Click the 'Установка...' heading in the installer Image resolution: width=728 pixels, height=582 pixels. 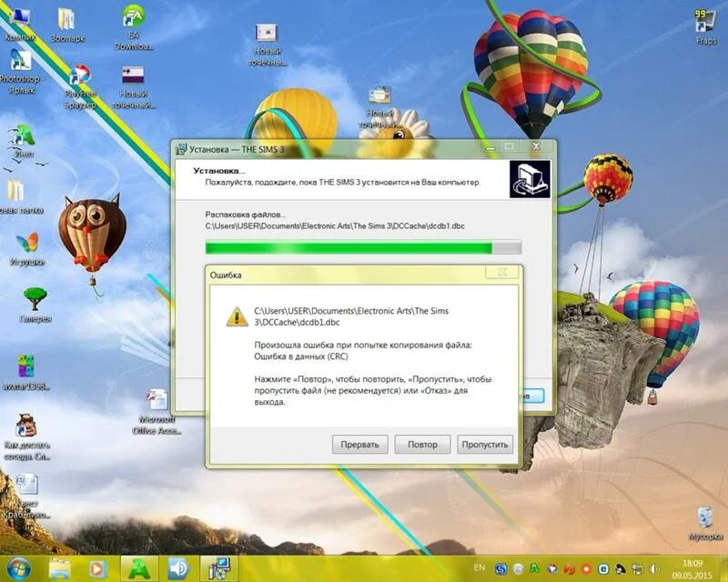[x=219, y=171]
